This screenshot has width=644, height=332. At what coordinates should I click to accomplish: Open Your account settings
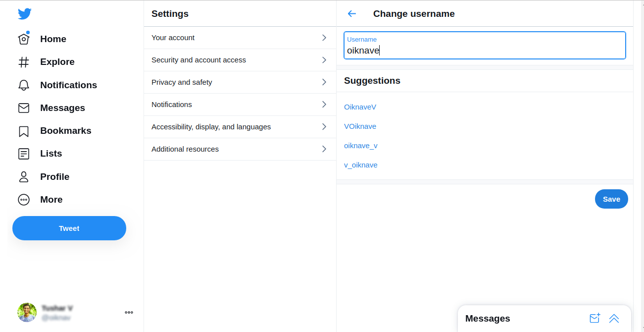(240, 37)
